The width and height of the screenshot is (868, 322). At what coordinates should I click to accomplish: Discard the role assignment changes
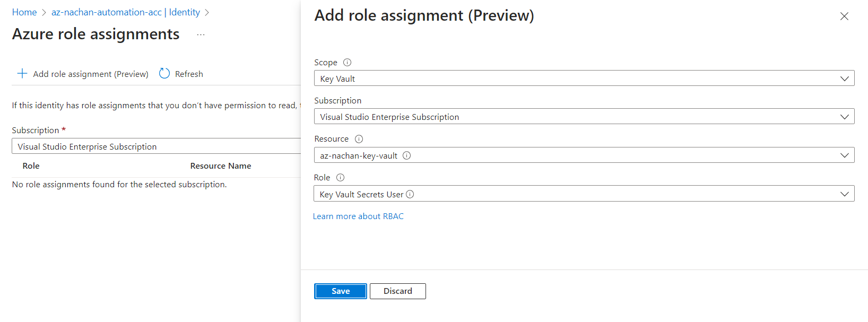397,291
